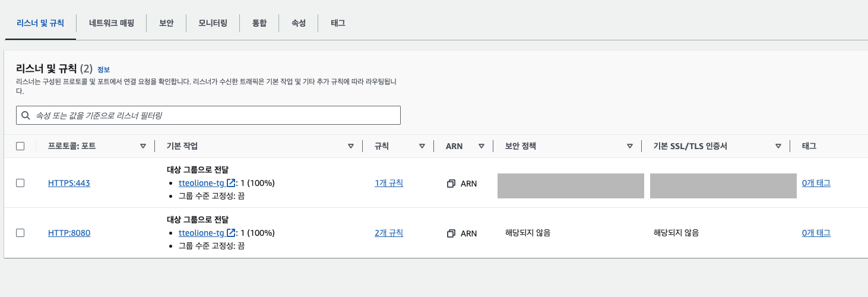Open external link icon in HTTP:8080 row

pos(231,233)
